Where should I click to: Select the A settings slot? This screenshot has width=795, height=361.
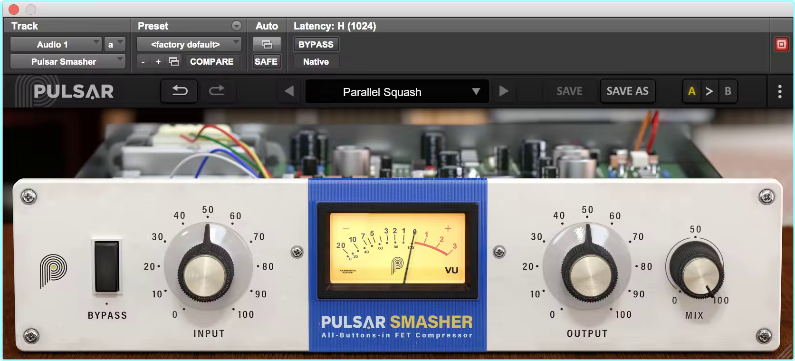(692, 91)
